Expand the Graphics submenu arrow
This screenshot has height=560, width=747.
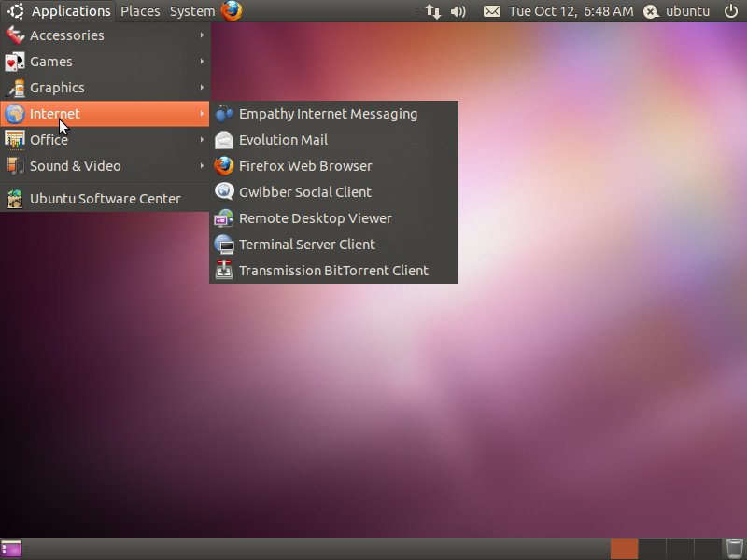202,88
